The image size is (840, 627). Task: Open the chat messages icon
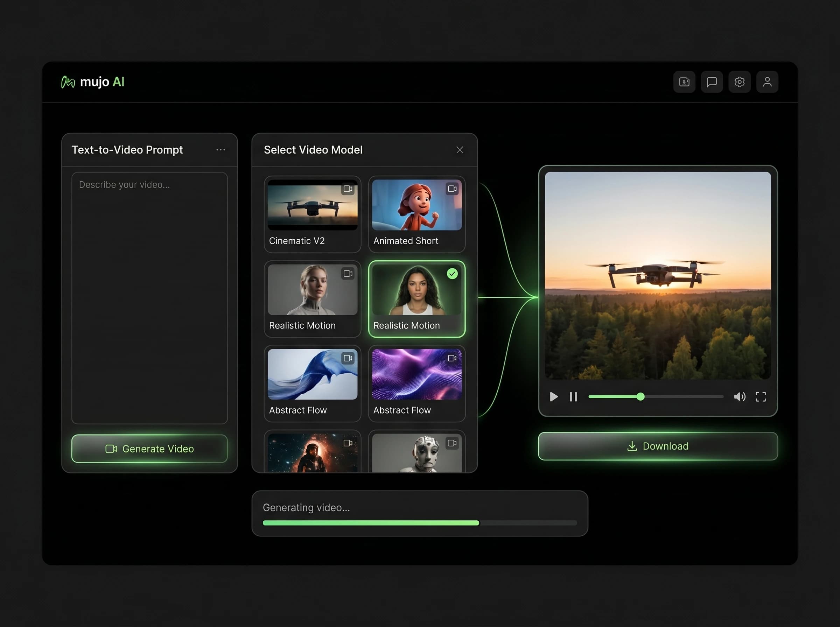coord(712,82)
